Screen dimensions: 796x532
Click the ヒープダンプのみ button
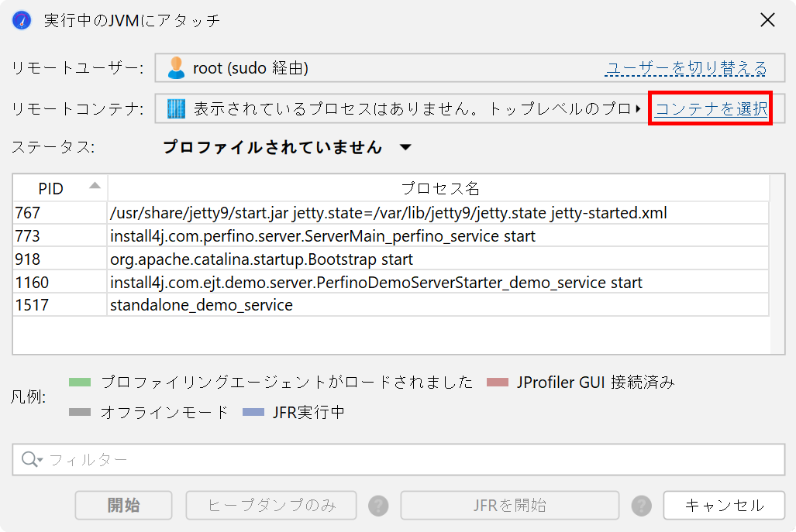coord(271,505)
